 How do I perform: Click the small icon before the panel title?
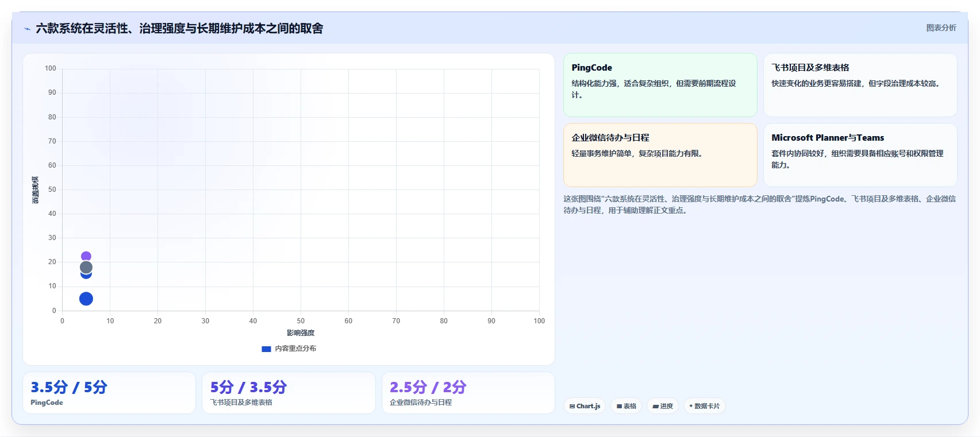pos(27,29)
